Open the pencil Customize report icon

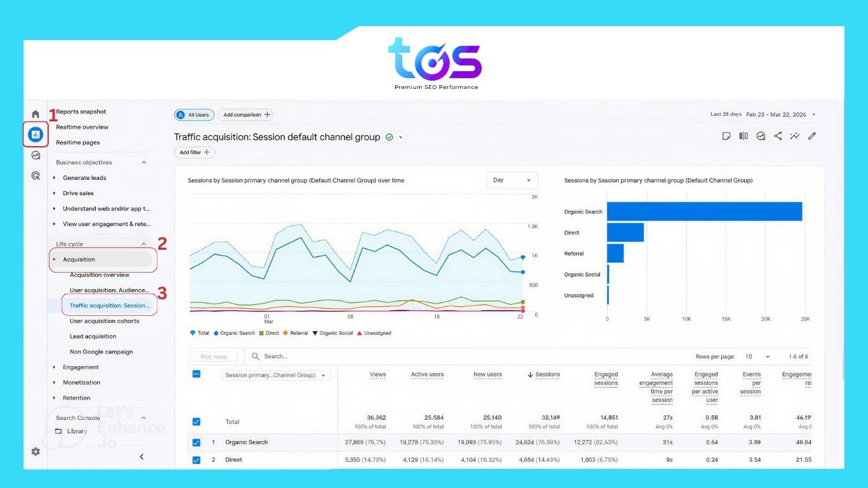(812, 136)
